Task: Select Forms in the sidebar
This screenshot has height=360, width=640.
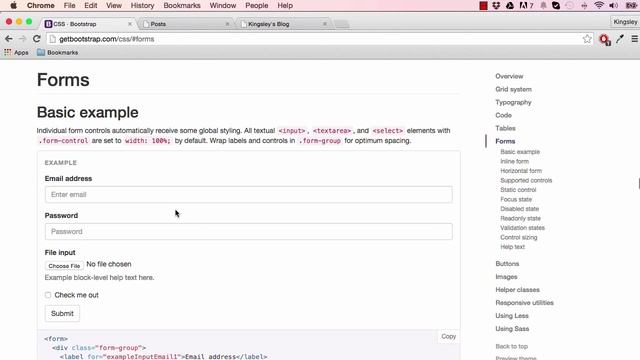Action: coord(505,141)
